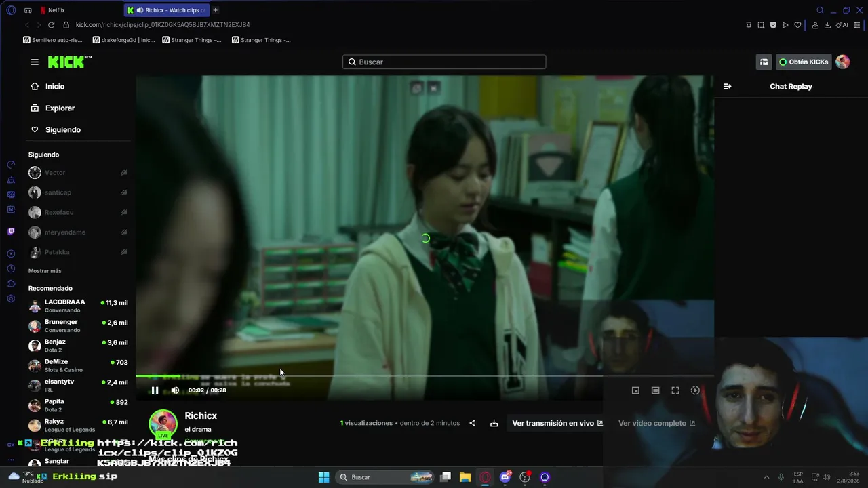Mute the clip audio with speaker icon
The image size is (868, 488).
(175, 390)
